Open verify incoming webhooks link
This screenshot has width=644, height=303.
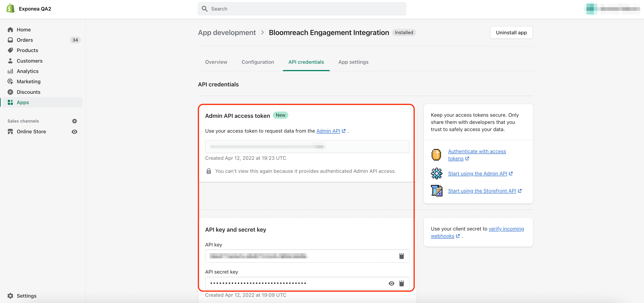click(477, 232)
